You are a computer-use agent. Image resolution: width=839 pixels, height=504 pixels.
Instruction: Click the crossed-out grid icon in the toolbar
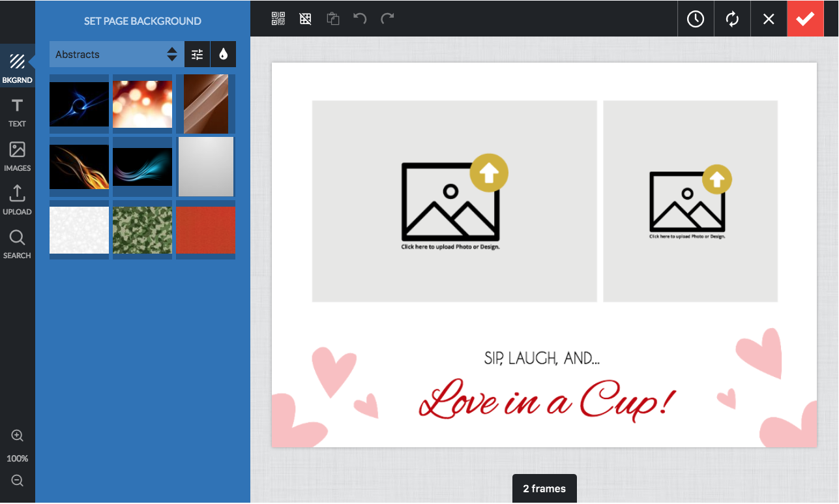pyautogui.click(x=305, y=19)
